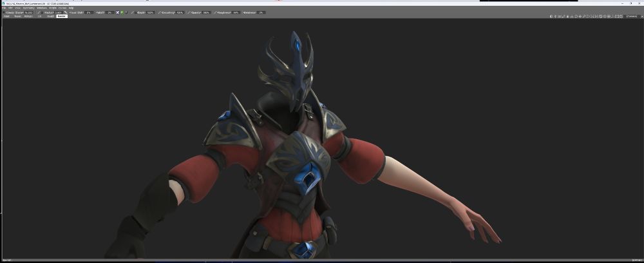644x263 pixels.
Task: Edit the Opacity percentage field
Action: coord(206,12)
